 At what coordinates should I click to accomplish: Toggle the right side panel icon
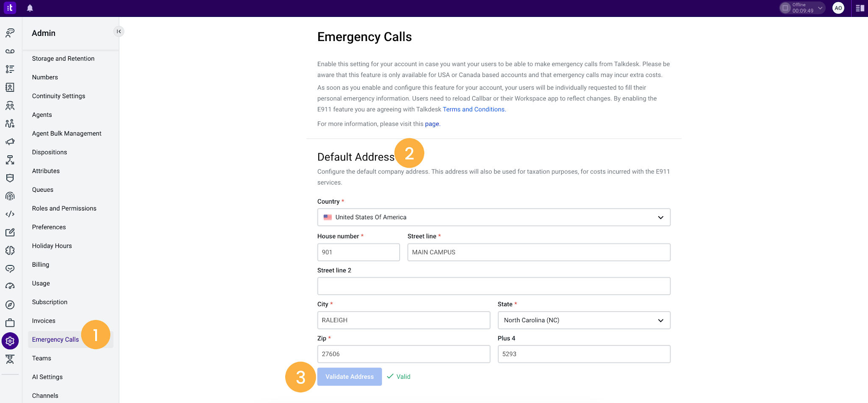pyautogui.click(x=860, y=8)
